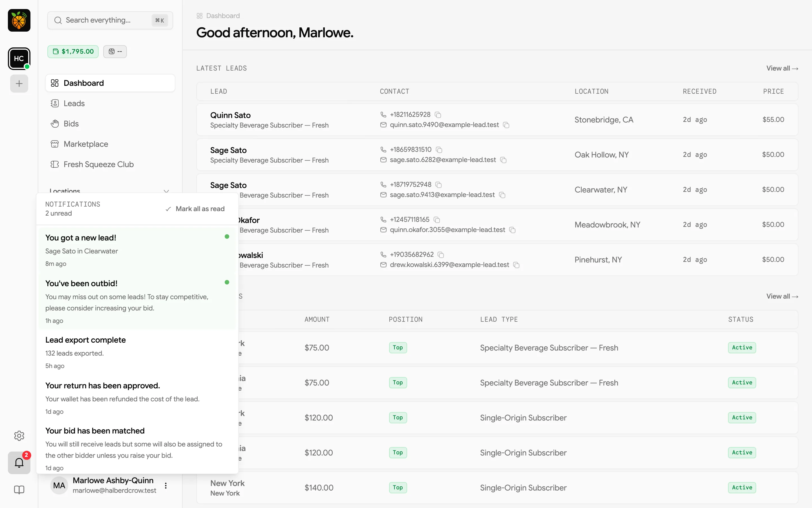Copy Quinn Sato's phone number +18211625928
Screen dimensions: 812x508
click(438, 115)
